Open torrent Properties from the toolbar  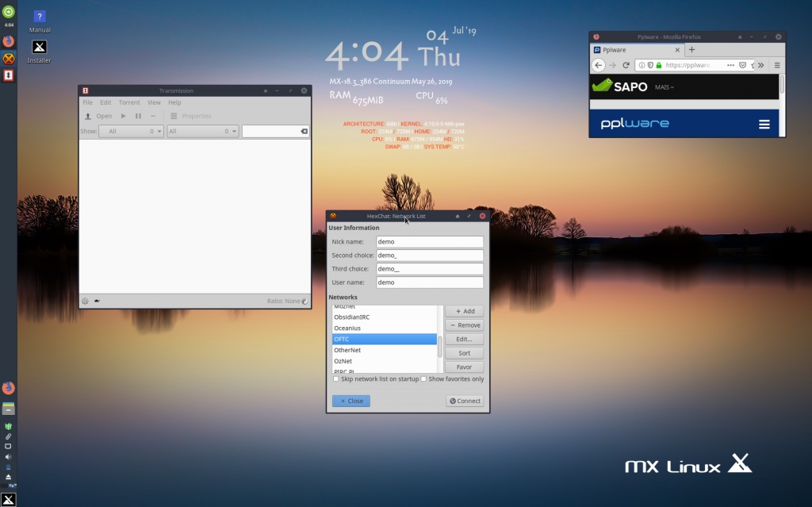[186, 116]
